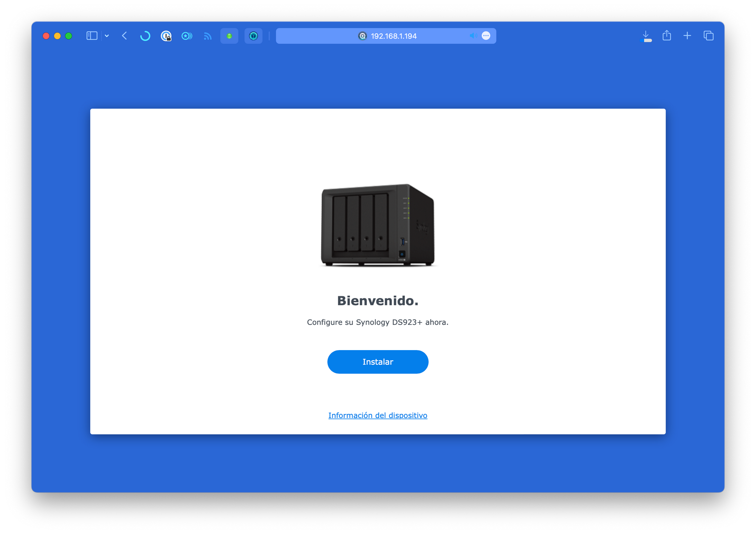Show the Safari downloads list

tap(646, 36)
